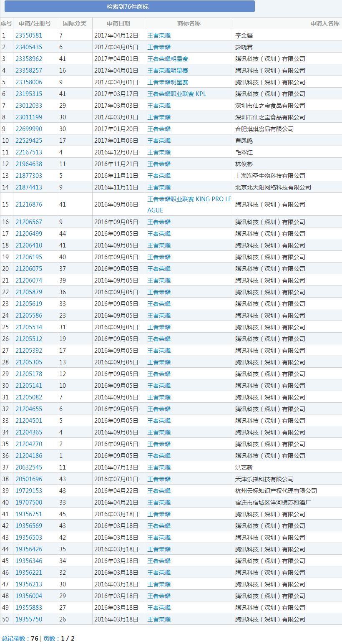Click the 页数 page indicator at bottom
Screen dimensions: 342x644
coord(59,638)
